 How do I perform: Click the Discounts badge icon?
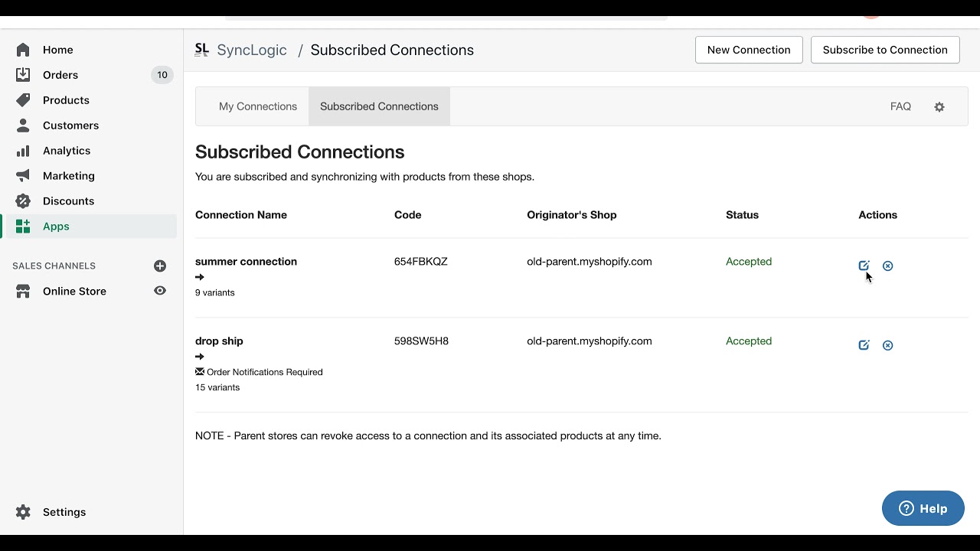click(x=23, y=201)
